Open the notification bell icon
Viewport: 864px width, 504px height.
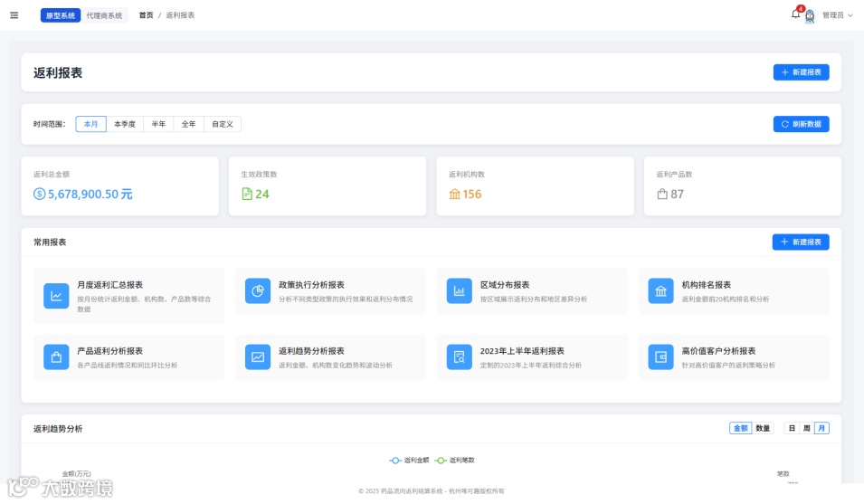click(795, 14)
